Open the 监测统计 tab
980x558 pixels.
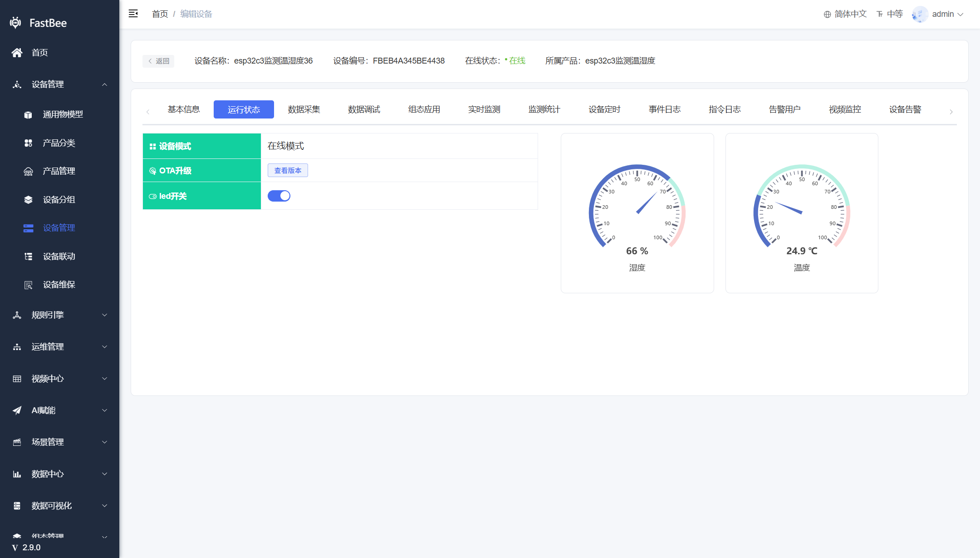tap(544, 109)
